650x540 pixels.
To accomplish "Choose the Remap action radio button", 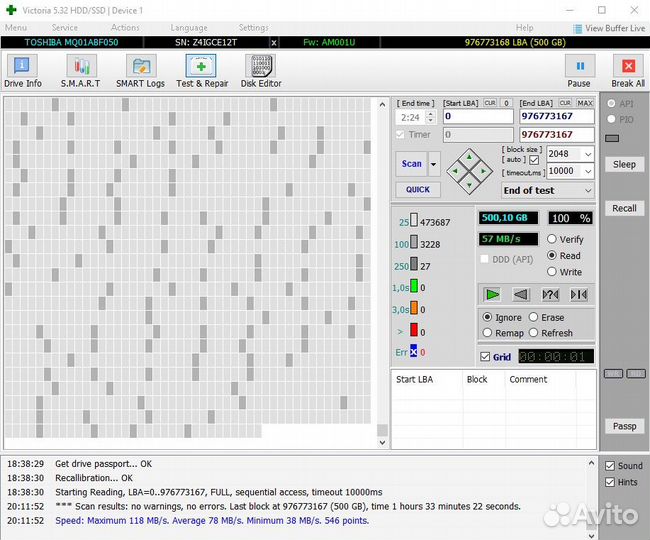I will tap(488, 333).
